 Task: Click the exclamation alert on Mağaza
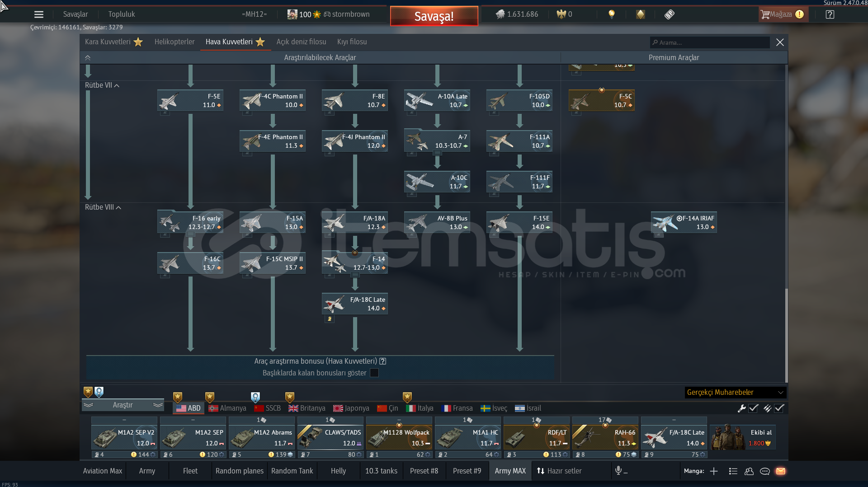(799, 14)
